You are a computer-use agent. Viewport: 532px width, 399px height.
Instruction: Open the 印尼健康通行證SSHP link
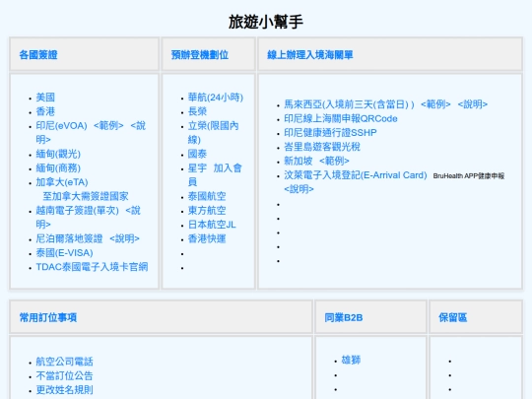point(330,133)
